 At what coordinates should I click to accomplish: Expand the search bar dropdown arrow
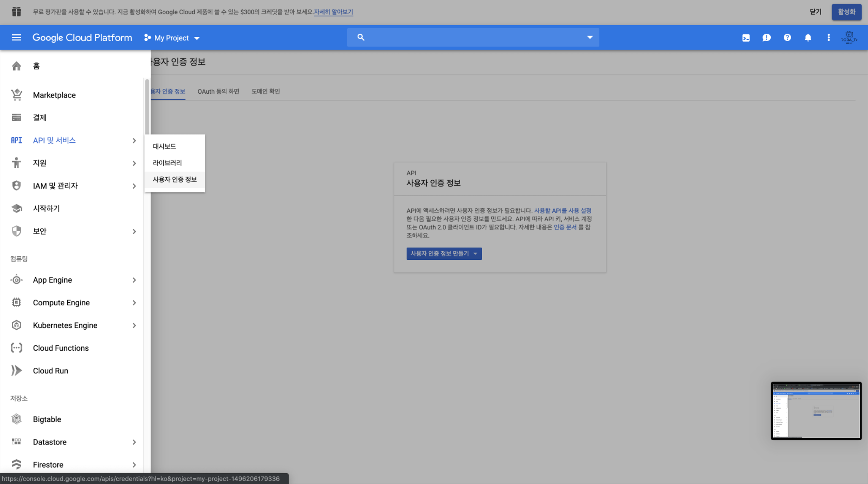[590, 37]
